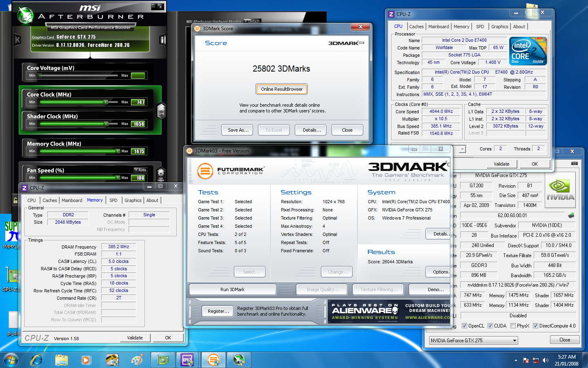Viewport: 588px width, 368px height.
Task: Click the Shader Clock value field showing 1656
Action: click(138, 124)
